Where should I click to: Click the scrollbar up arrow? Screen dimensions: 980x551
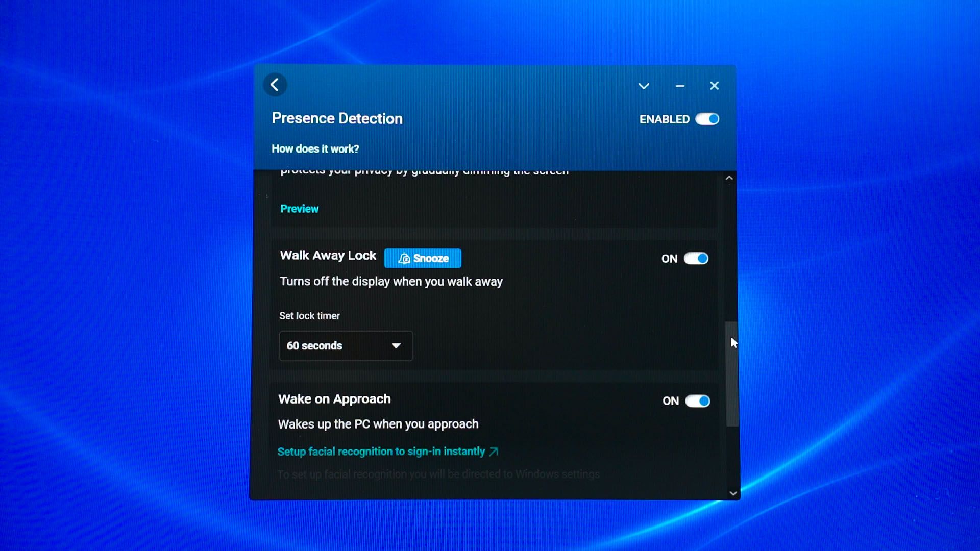click(x=729, y=178)
